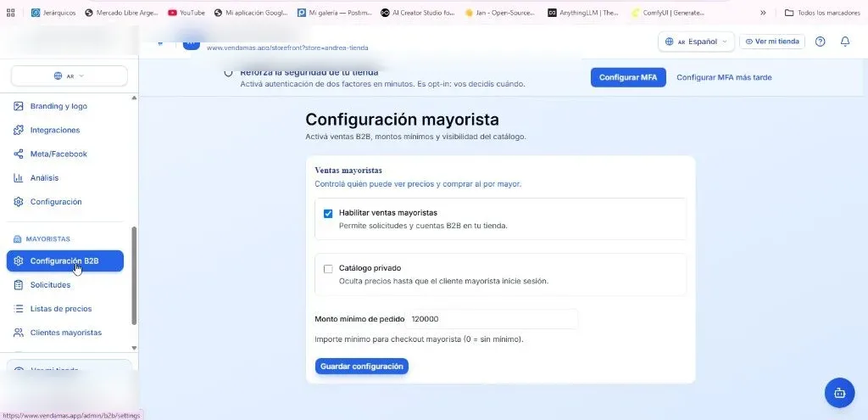This screenshot has width=868, height=420.
Task: Click the Integraciones puzzle icon
Action: [x=19, y=130]
